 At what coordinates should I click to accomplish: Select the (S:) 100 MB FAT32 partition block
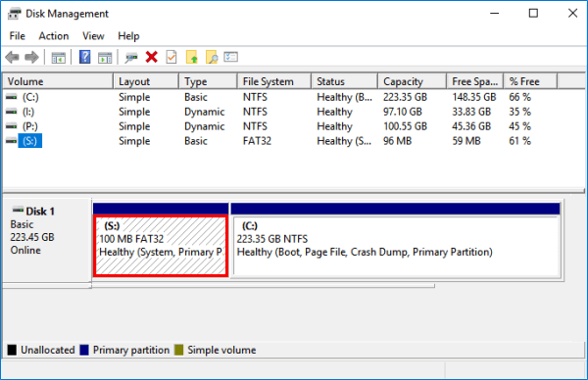coord(161,246)
